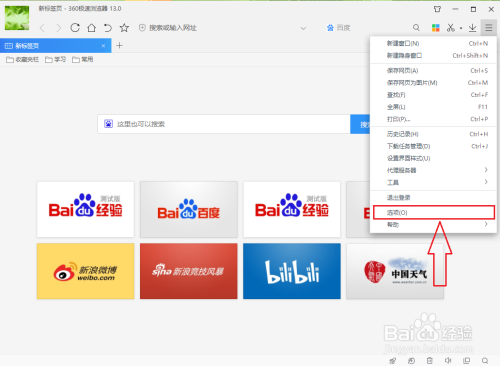Click the window-layout icon in status bar
This screenshot has width=500, height=366.
tap(466, 360)
